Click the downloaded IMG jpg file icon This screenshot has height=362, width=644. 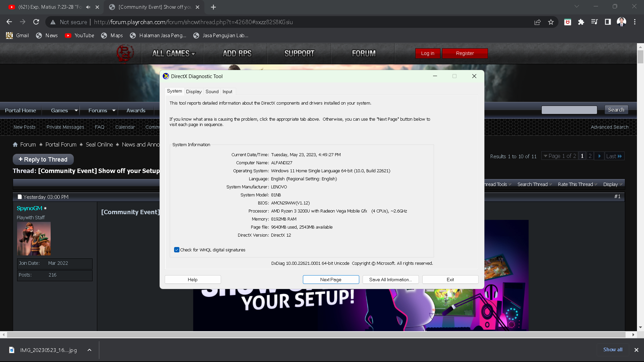[12, 350]
